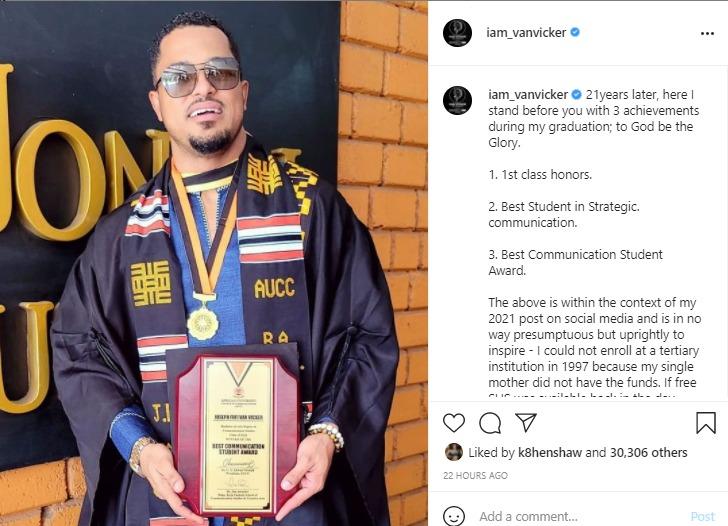Click the verified badge in the header

(575, 32)
